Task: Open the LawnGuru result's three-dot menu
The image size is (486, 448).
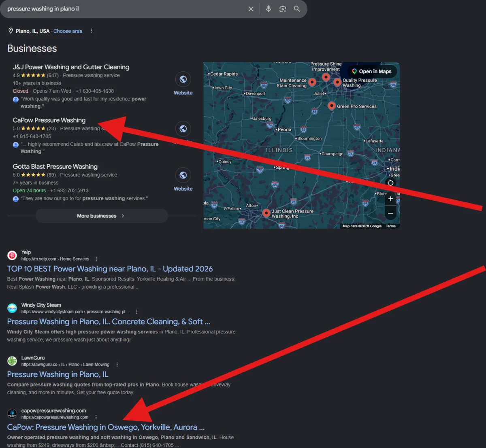Action: 117,365
